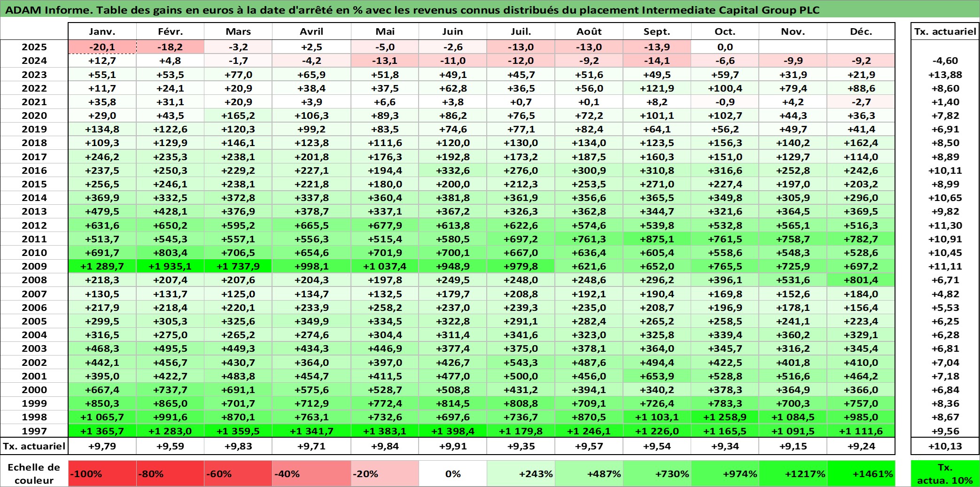This screenshot has height=487, width=980.
Task: Click the 'Févr.' column header
Action: click(x=170, y=31)
